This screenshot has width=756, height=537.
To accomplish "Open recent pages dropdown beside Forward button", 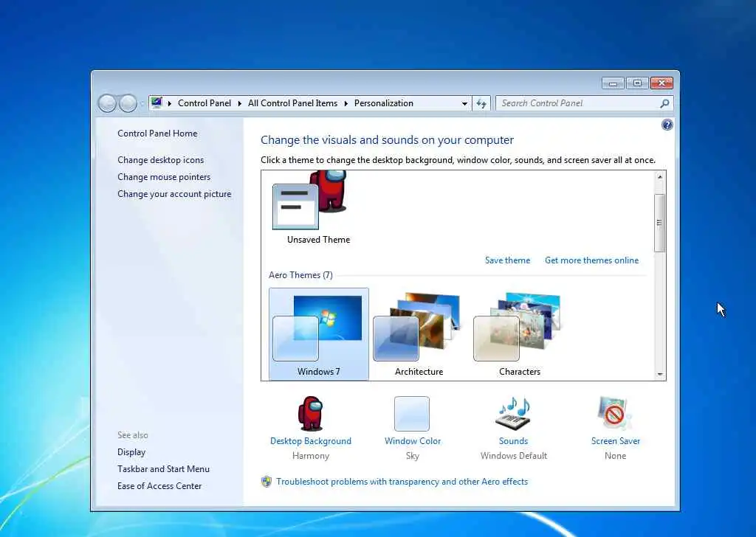I will tap(142, 103).
